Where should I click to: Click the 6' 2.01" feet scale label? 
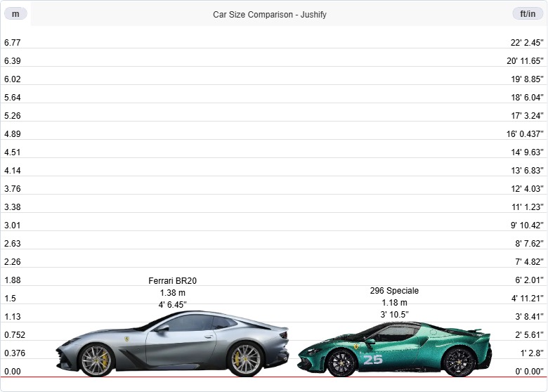[x=530, y=280]
